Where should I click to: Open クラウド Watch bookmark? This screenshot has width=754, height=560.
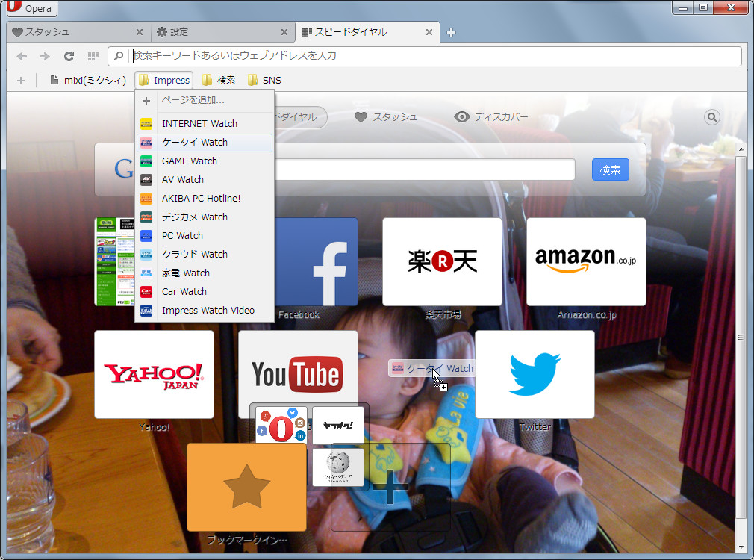click(x=205, y=255)
